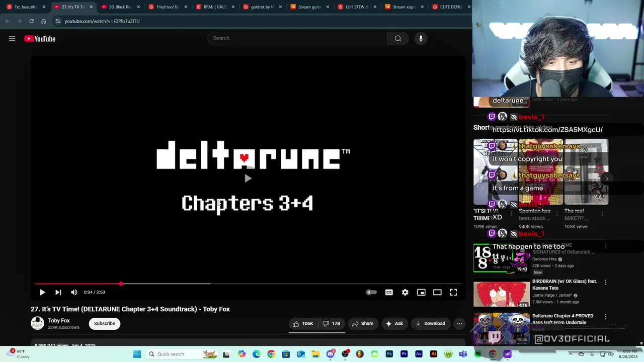Open the YouTube hamburger guide menu
Viewport: 644px width, 362px height.
12,39
